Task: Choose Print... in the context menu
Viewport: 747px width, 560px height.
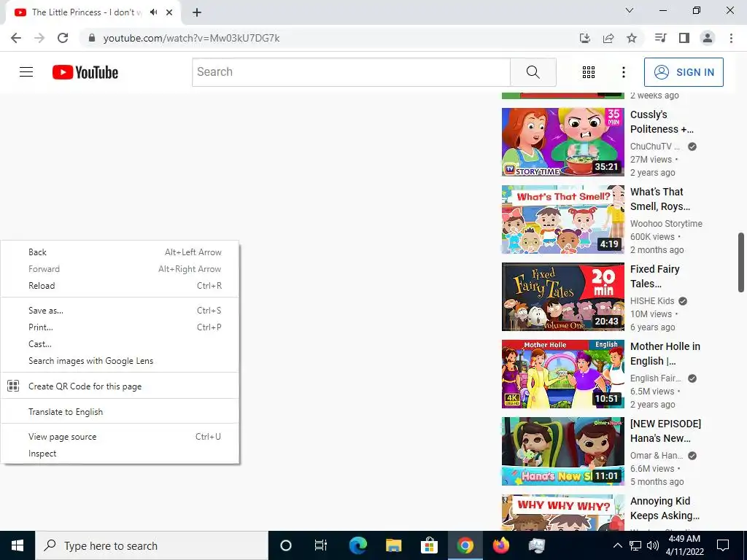Action: coord(120,327)
